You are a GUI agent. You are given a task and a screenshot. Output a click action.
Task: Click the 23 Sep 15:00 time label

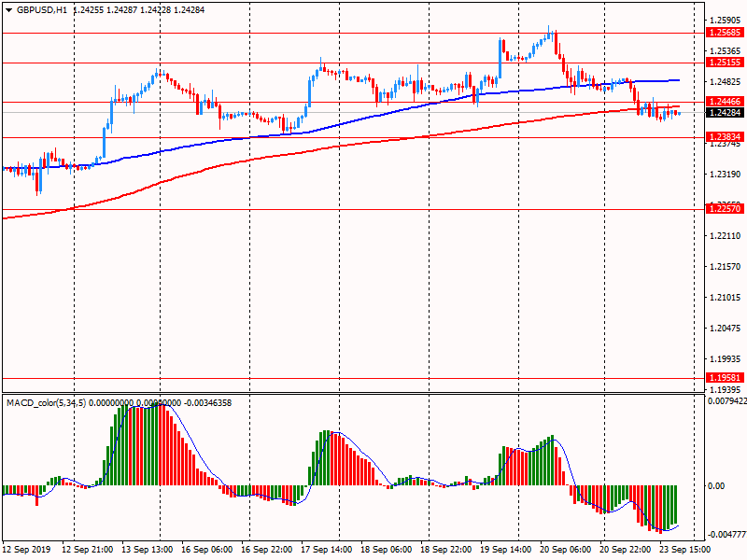[x=685, y=550]
